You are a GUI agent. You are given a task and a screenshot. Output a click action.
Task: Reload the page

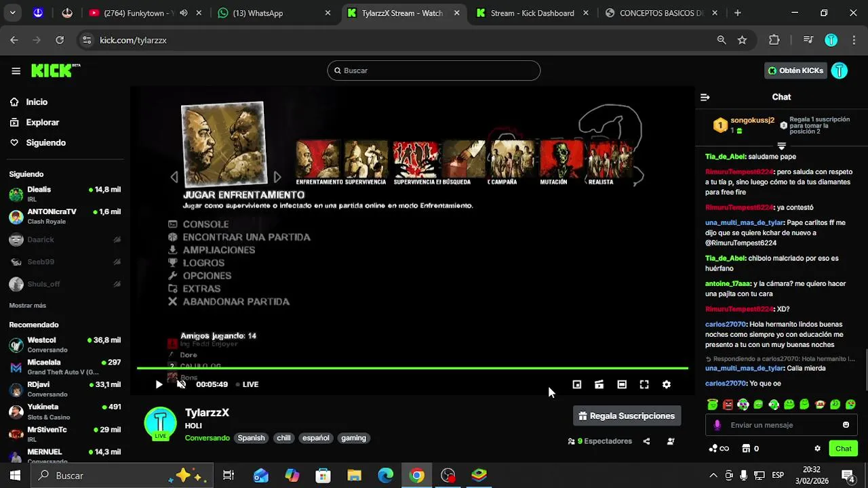(x=60, y=40)
